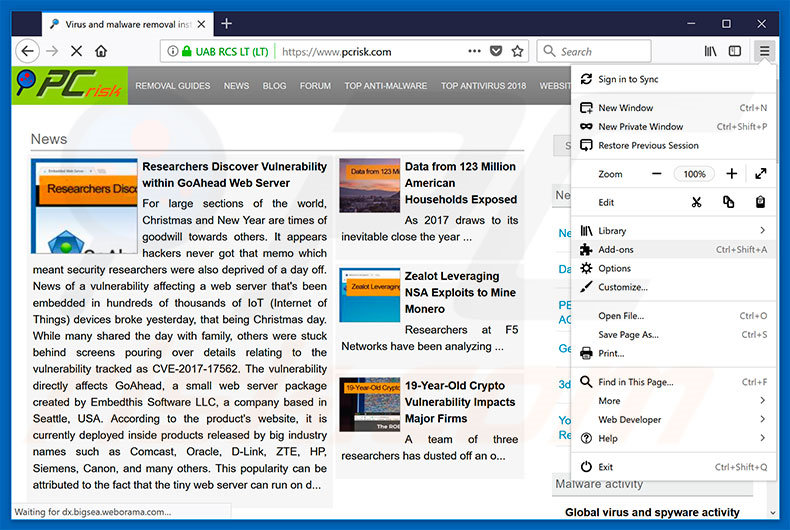790x530 pixels.
Task: Enter full screen mode icon
Action: click(x=760, y=174)
